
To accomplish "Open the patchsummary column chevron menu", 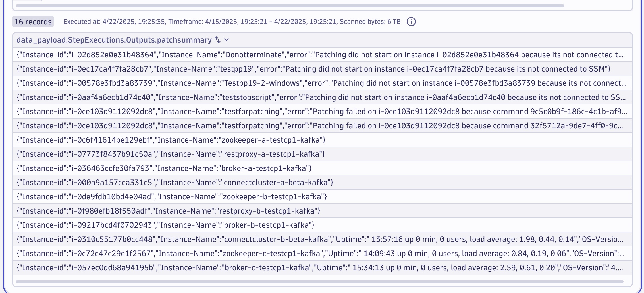I will point(227,40).
